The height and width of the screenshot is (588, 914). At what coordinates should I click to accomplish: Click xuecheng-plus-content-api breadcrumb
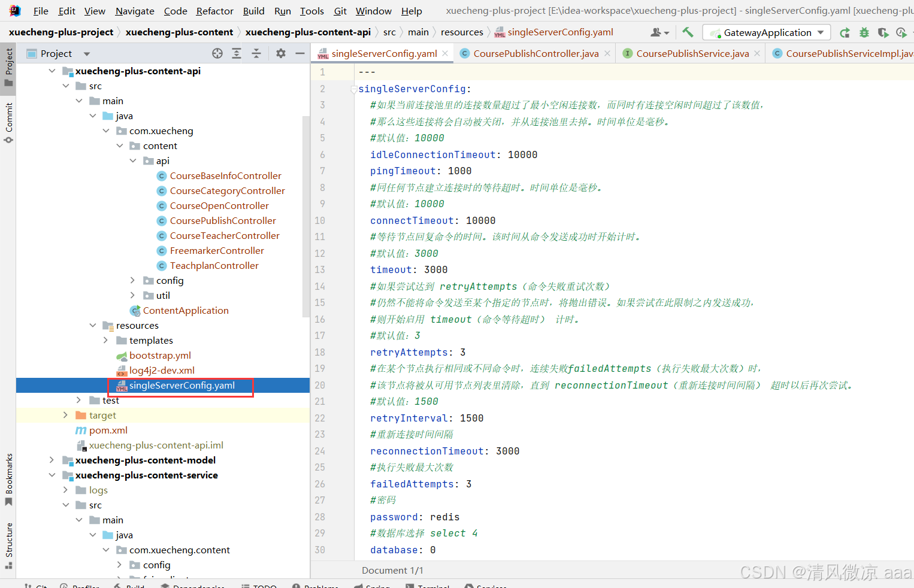(308, 32)
